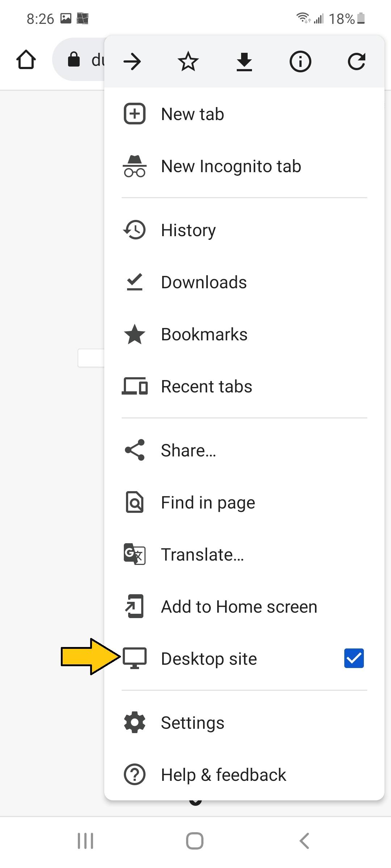Tap the Wi-Fi status indicator
Image resolution: width=391 pixels, height=868 pixels.
tap(303, 18)
